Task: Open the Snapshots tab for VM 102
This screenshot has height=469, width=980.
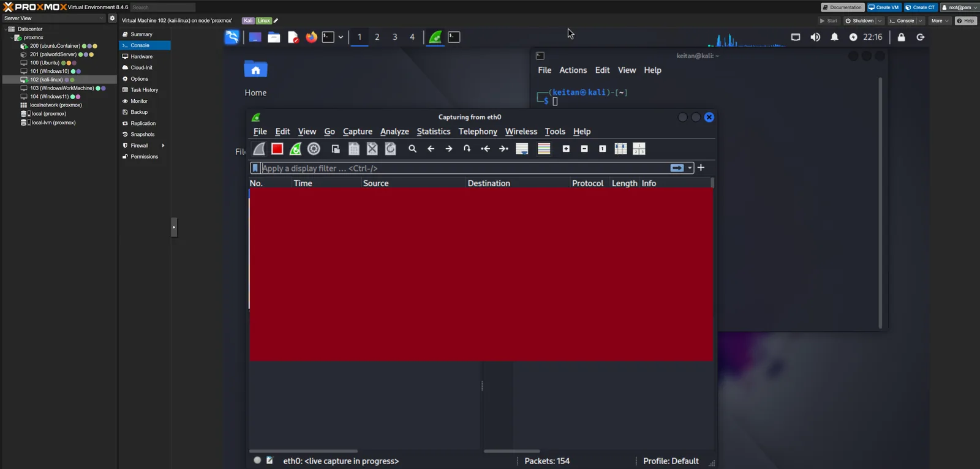Action: 142,135
